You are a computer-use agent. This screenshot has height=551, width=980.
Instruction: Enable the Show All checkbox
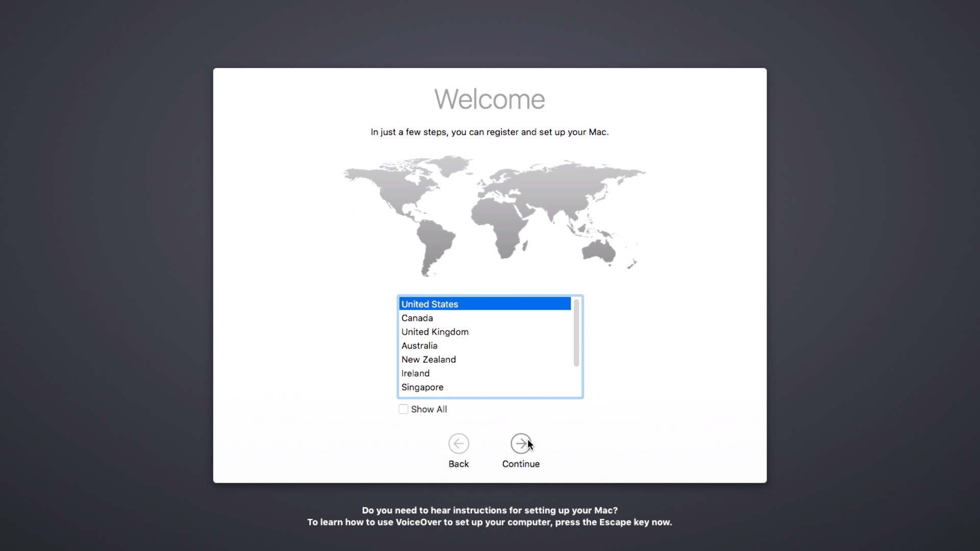pyautogui.click(x=403, y=409)
